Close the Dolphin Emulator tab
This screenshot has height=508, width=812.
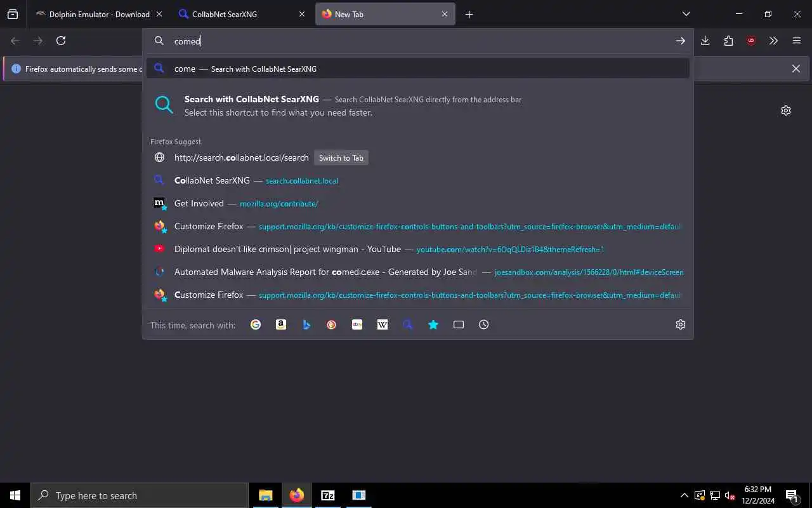click(x=159, y=14)
